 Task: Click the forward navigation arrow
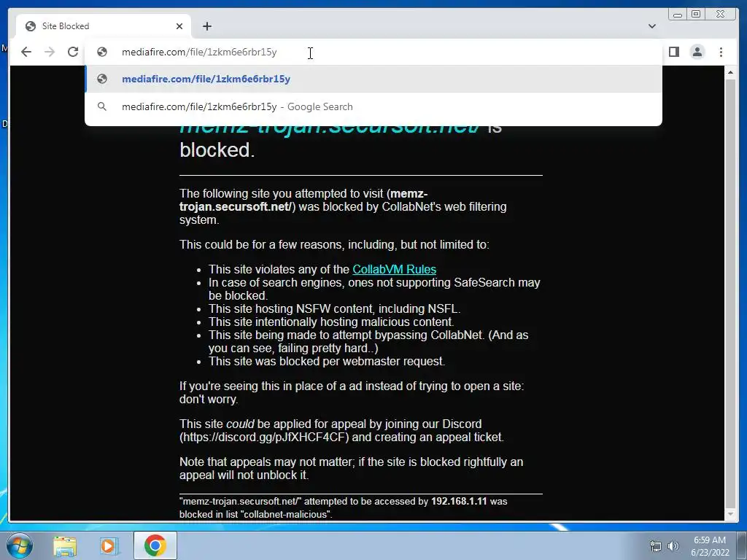coord(50,52)
